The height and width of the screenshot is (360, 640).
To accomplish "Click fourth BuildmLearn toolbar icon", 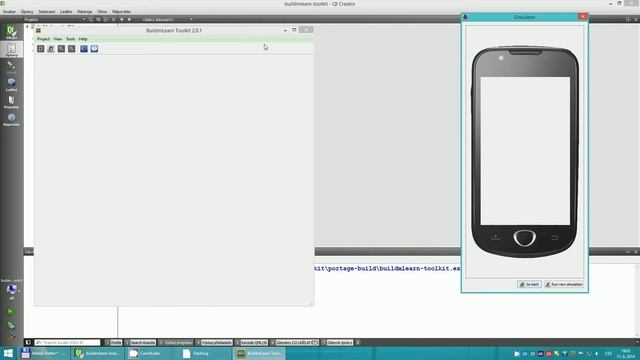I will [71, 49].
